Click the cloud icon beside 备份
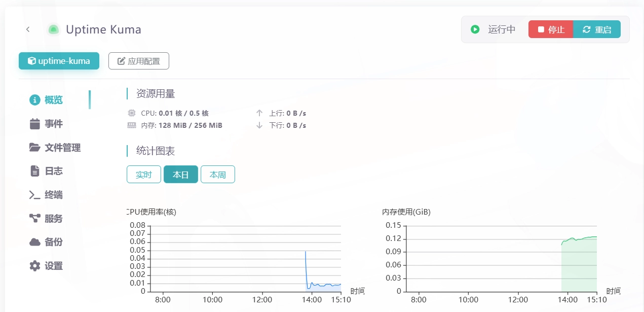The image size is (644, 312). click(34, 242)
